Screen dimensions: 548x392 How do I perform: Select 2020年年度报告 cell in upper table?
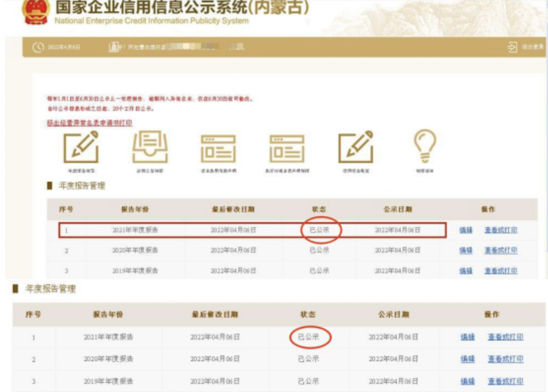click(x=135, y=250)
